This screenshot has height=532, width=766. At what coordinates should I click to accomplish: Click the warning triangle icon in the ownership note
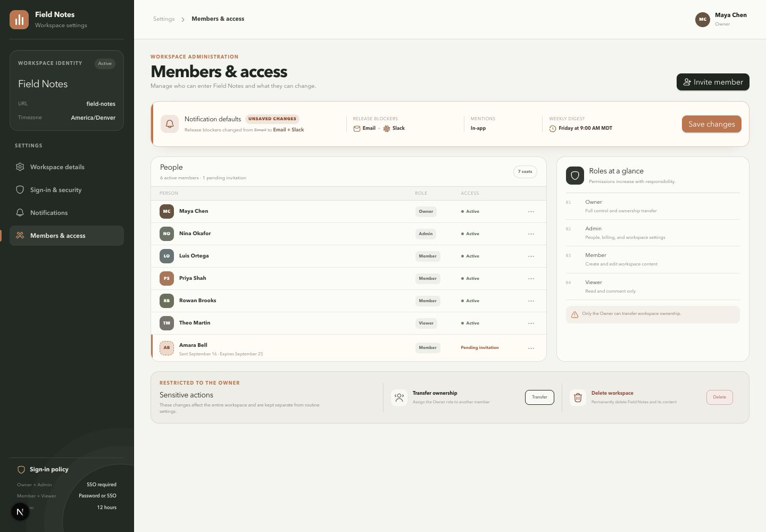click(x=574, y=314)
